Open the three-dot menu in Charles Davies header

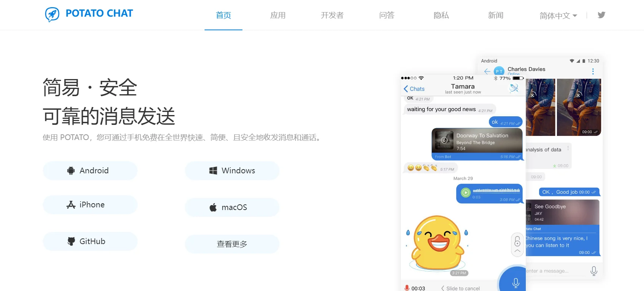(593, 71)
